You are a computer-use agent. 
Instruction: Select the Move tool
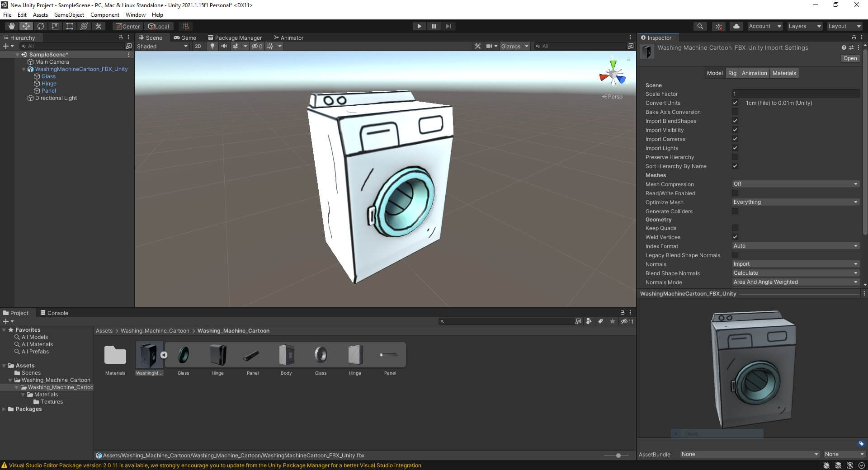point(26,26)
